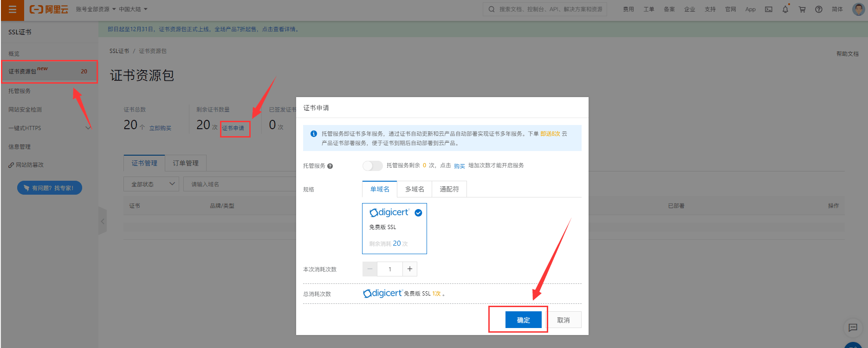Click the 品牌/类型 column header
Screen dimensions: 868x348
tap(222, 206)
